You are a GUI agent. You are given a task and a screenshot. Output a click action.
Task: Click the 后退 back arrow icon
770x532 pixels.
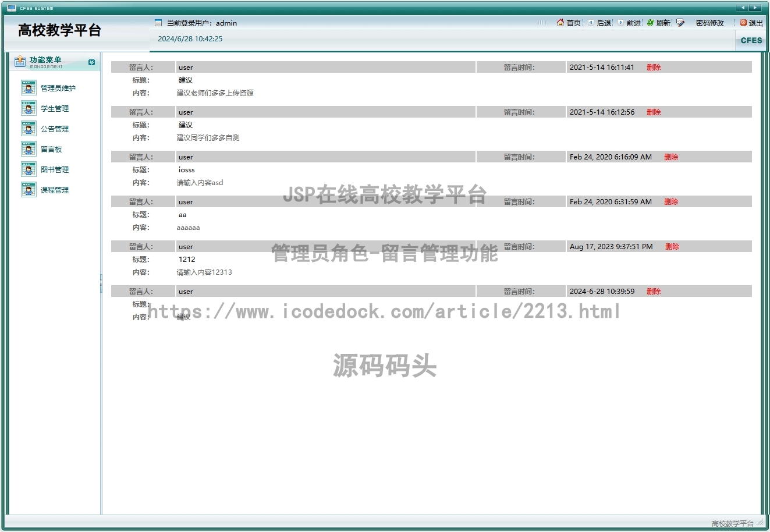click(x=591, y=23)
